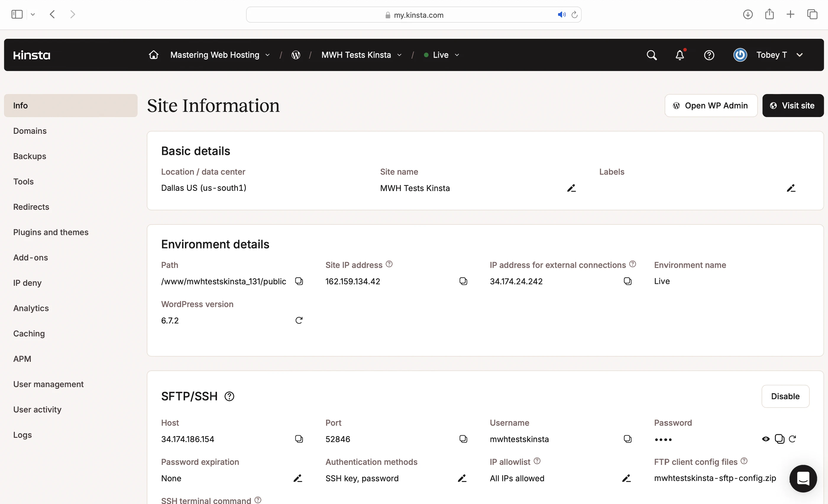Regenerate the SFTP password
Viewport: 828px width, 504px height.
point(793,439)
